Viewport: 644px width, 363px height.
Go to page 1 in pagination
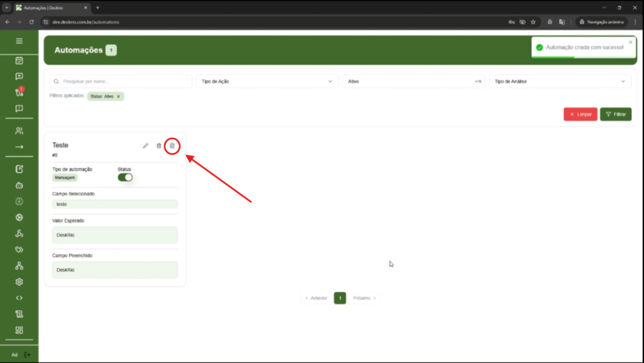340,298
